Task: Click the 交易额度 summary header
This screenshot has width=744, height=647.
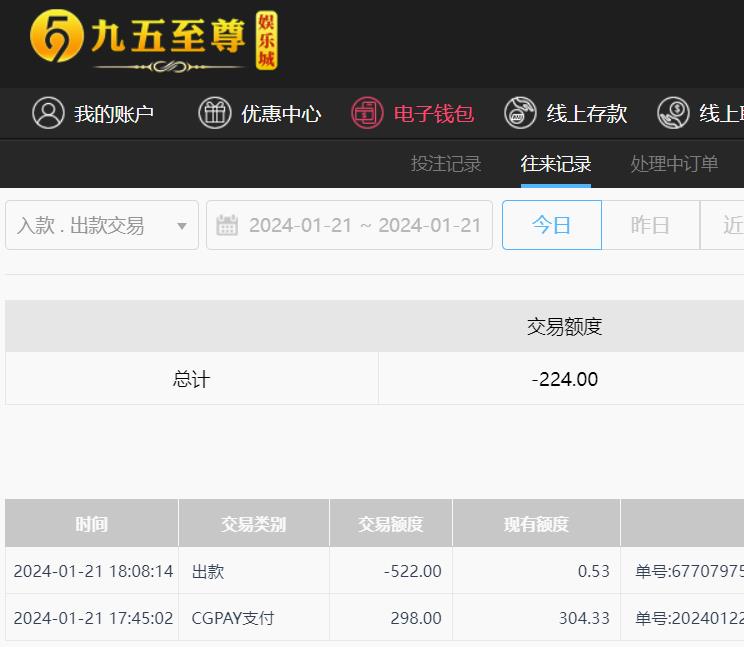Action: (x=565, y=326)
